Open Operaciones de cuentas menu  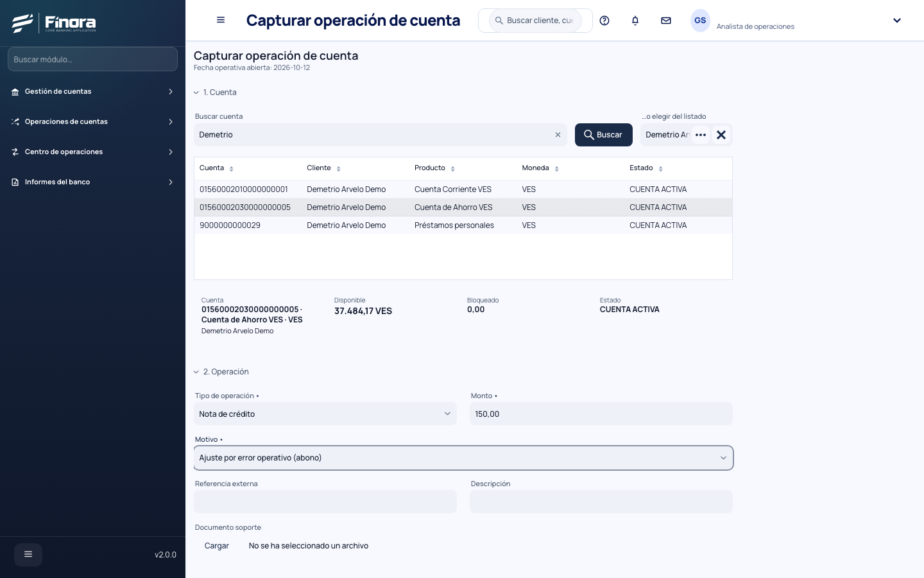coord(92,122)
